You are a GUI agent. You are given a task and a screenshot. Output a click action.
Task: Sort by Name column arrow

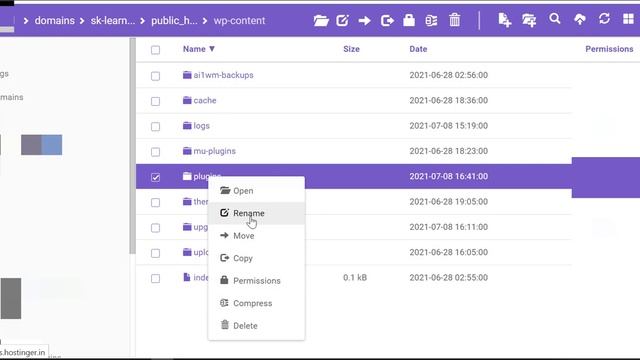pos(212,49)
